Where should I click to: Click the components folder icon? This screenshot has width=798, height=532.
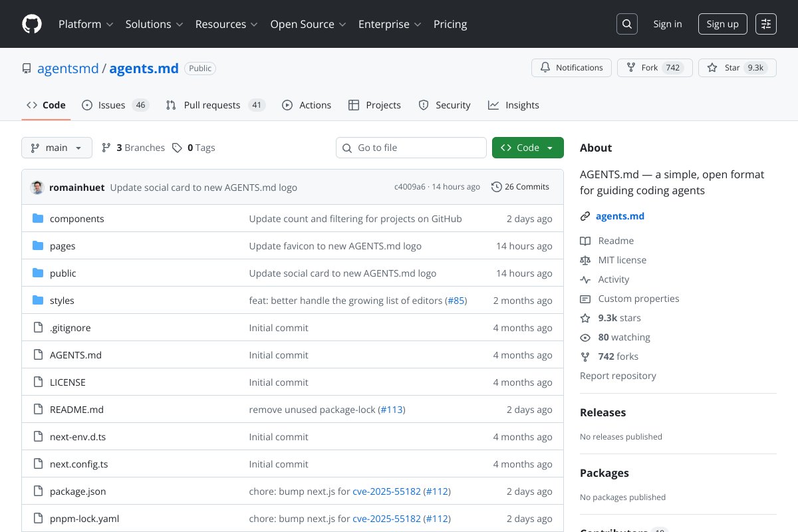coord(38,219)
